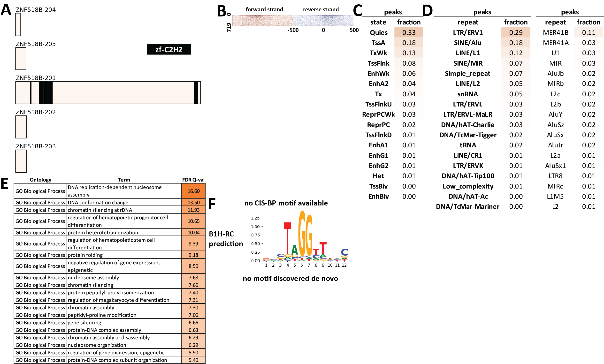Click the ZNF518B-202 isoform rectangle
This screenshot has width=604, height=364.
click(21, 127)
